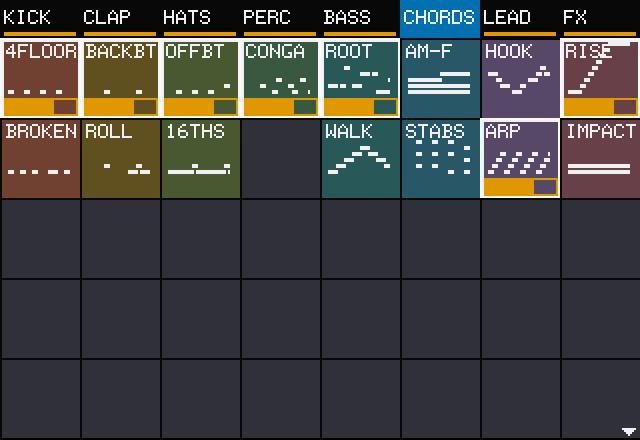This screenshot has width=640, height=440.
Task: Trigger the CONGA percussion clip
Action: click(280, 78)
